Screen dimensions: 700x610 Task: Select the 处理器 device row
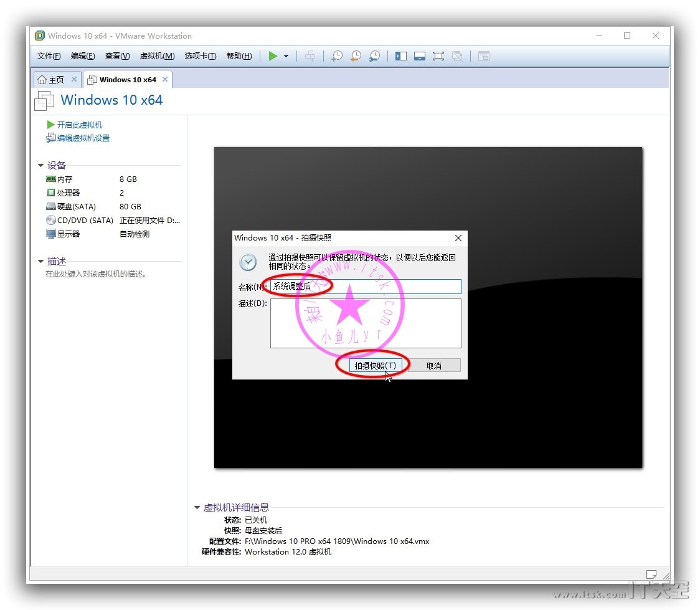[113, 193]
